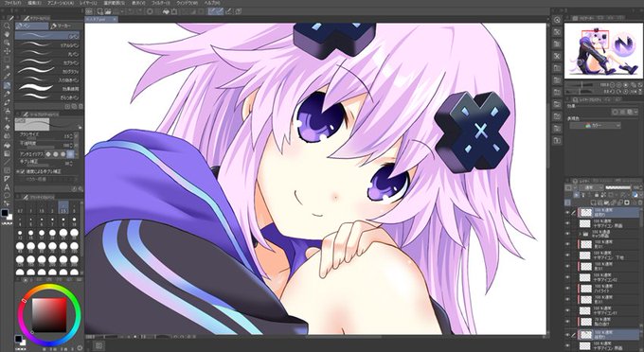Viewport: 644px width, 352px height.
Task: Click the Border effect icon in Layer Property
Action: [x=616, y=112]
